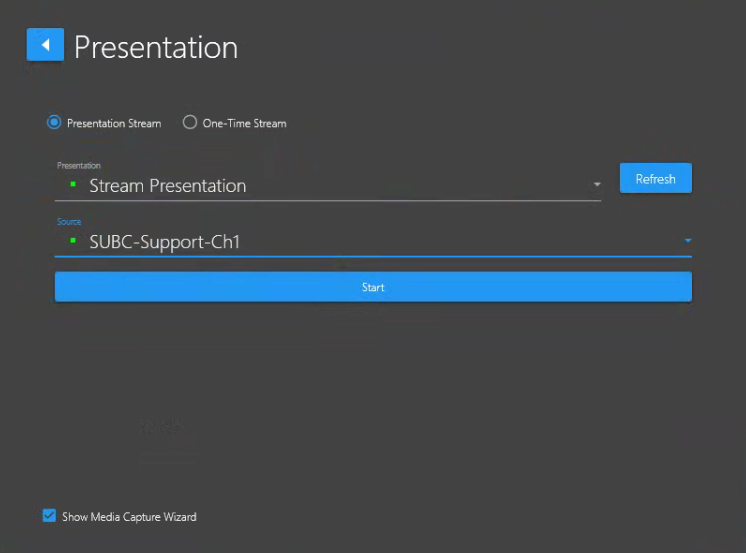The height and width of the screenshot is (553, 746).
Task: Click the blue back arrow button
Action: (45, 45)
